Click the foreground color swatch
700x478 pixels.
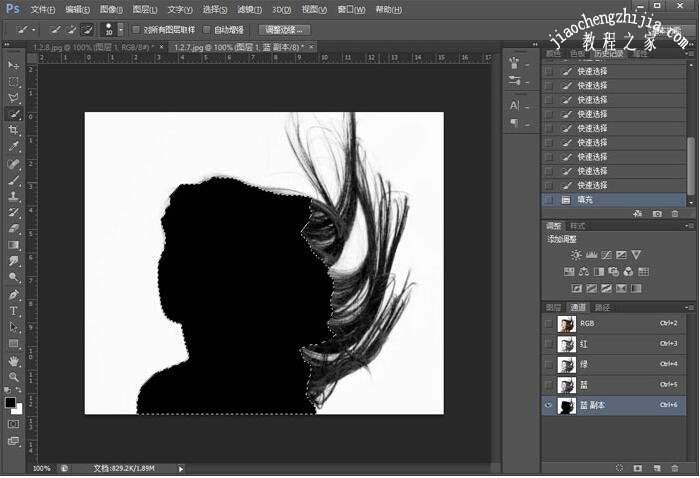[x=10, y=402]
